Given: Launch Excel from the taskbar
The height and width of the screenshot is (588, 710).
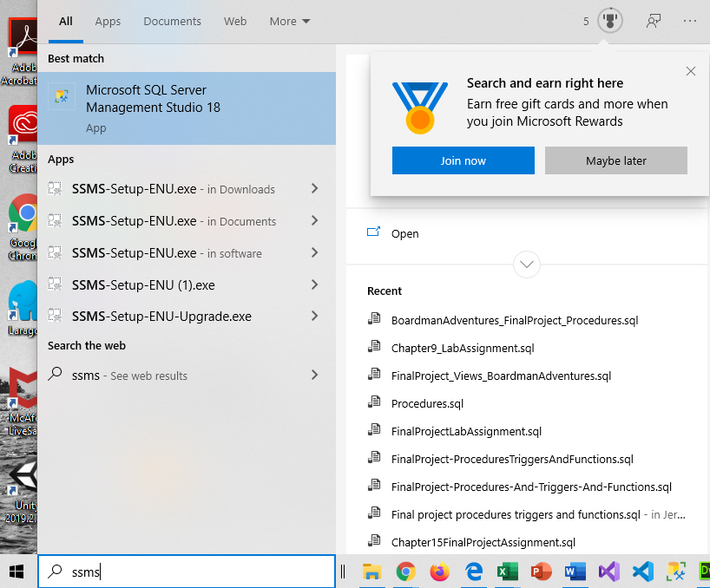Looking at the screenshot, I should pos(507,572).
